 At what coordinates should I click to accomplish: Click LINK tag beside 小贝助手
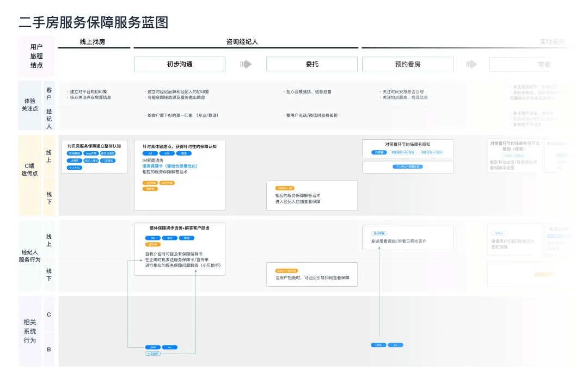[x=152, y=348]
